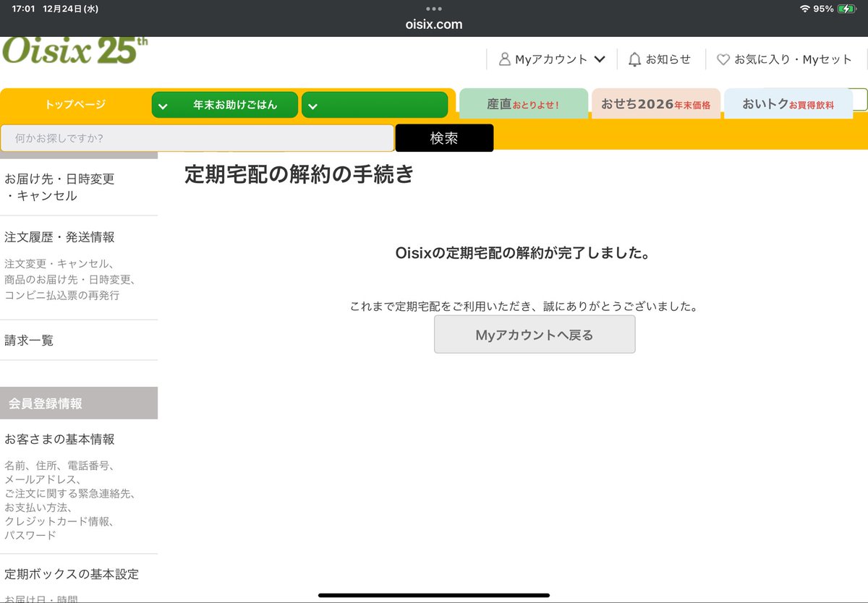This screenshot has height=603, width=868.
Task: Click the 定期宅配の解約の手続き heading
Action: pyautogui.click(x=299, y=174)
